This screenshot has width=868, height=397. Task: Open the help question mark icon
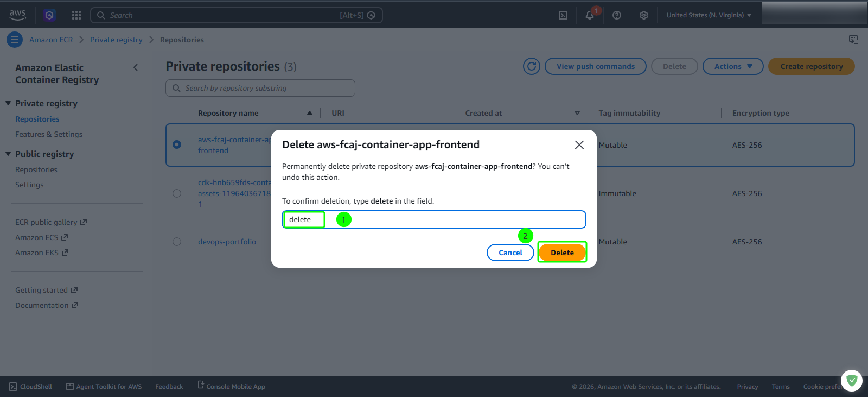pos(617,15)
